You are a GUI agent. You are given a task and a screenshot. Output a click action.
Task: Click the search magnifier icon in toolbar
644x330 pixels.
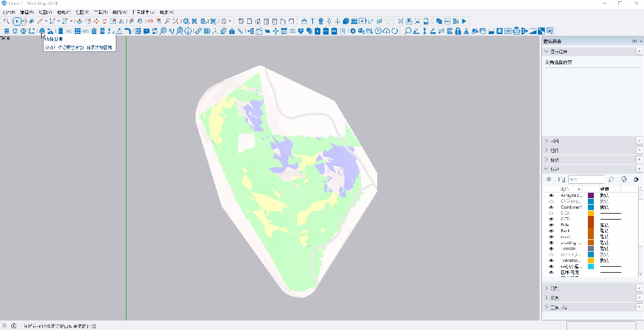pos(6,21)
